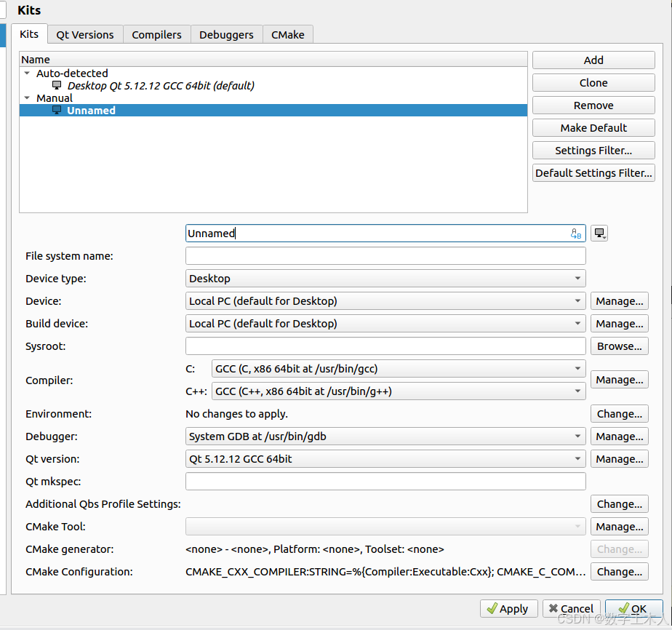Image resolution: width=672 pixels, height=630 pixels.
Task: Click the Cancel button
Action: point(572,609)
